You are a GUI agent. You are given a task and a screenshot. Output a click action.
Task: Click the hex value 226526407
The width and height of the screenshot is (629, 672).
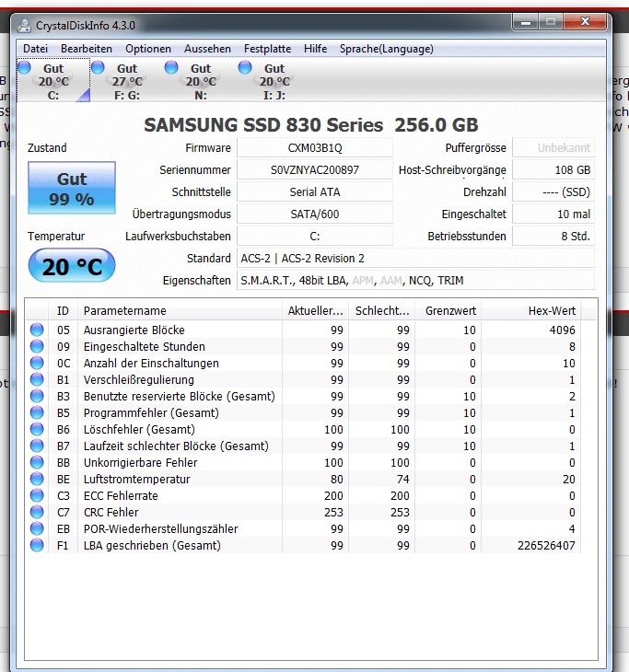[x=546, y=546]
